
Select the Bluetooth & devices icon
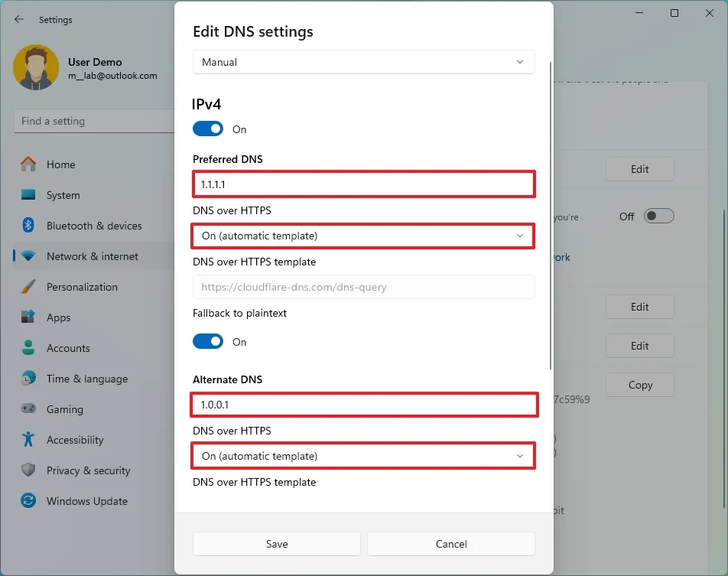pyautogui.click(x=28, y=226)
